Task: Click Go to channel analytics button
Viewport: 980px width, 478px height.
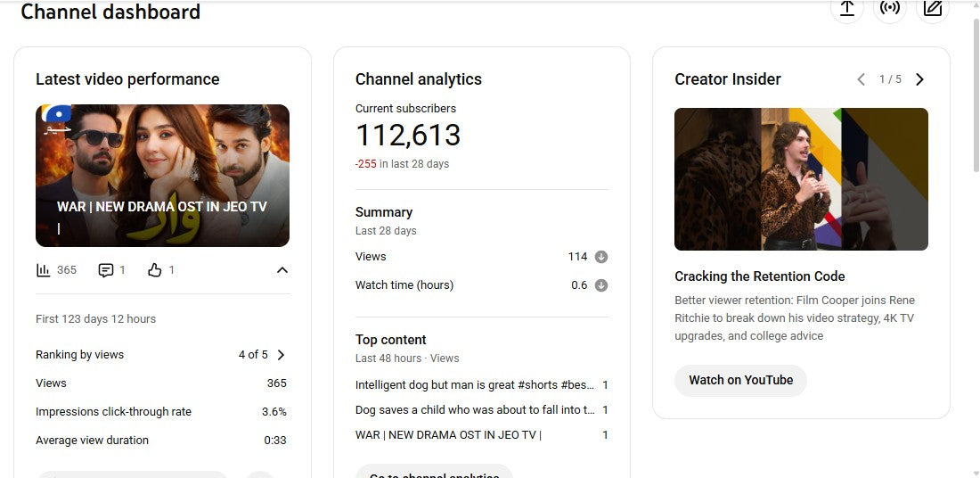Action: (435, 472)
